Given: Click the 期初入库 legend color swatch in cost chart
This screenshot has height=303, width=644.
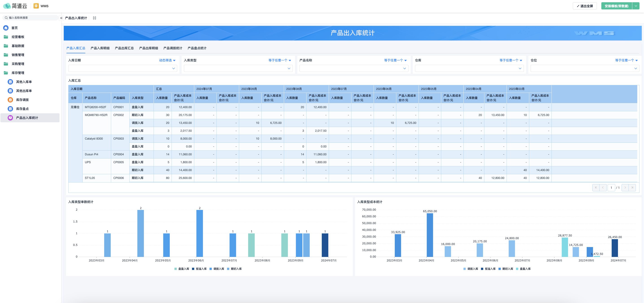Looking at the screenshot, I should (x=499, y=269).
